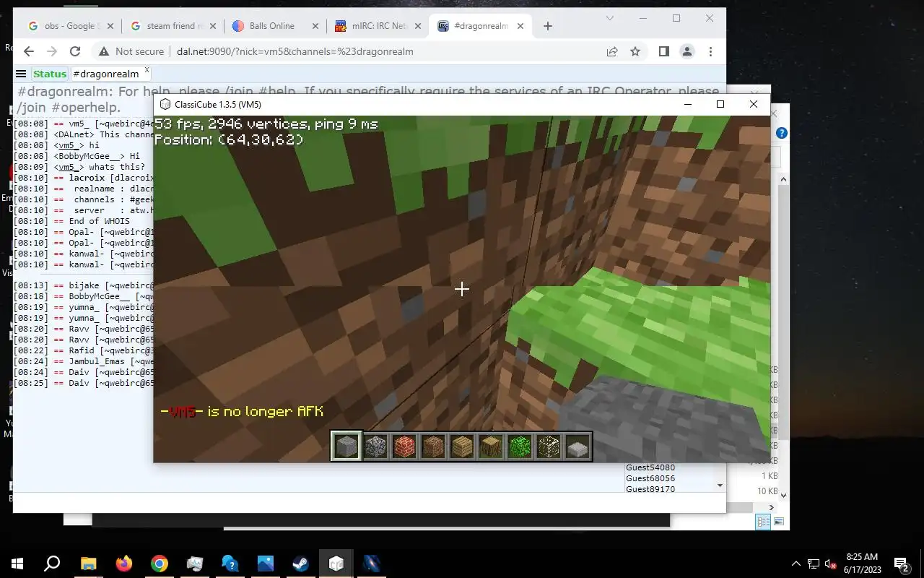Switch to details view in background window
Screen dimensions: 924x578
(763, 522)
